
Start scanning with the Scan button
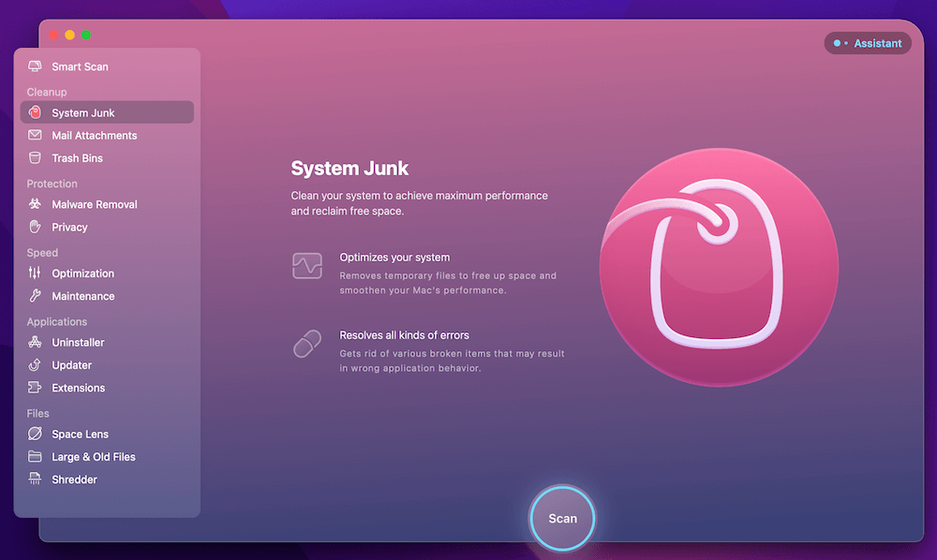click(x=562, y=518)
